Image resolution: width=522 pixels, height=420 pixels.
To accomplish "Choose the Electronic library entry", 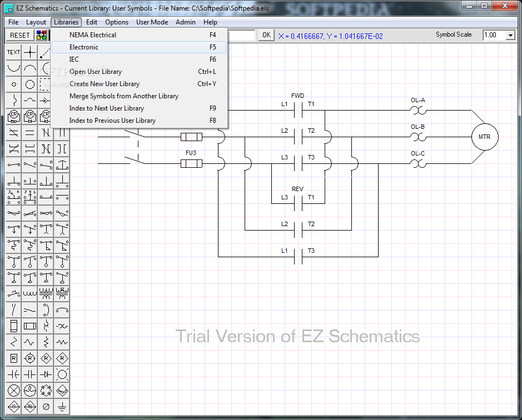I will pos(139,47).
